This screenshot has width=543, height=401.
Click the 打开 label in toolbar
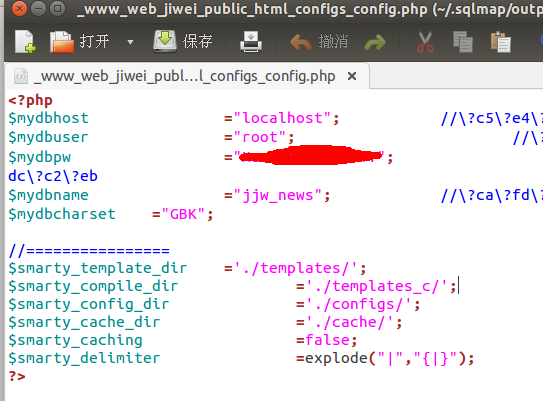pos(94,42)
